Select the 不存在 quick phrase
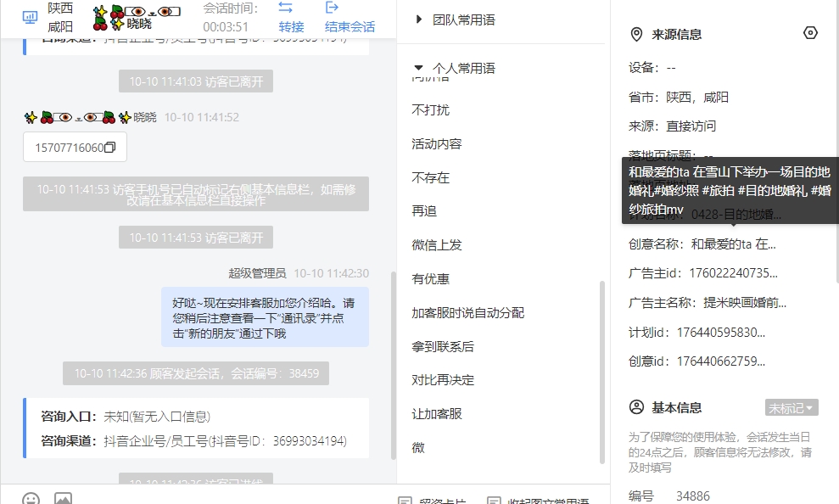The height and width of the screenshot is (504, 839). click(x=431, y=177)
